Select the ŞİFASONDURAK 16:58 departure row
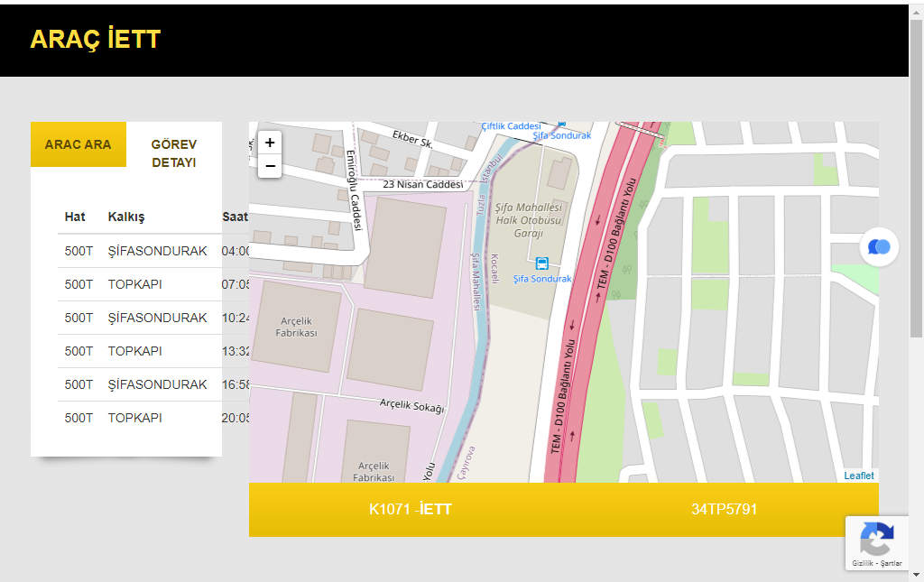Screen dimensions: 924x582 (153, 384)
